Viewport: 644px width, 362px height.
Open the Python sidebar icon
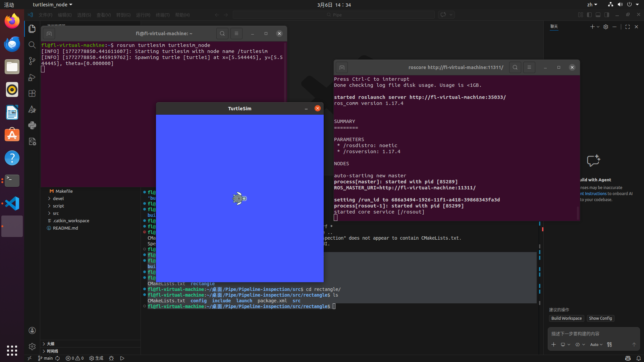(32, 125)
